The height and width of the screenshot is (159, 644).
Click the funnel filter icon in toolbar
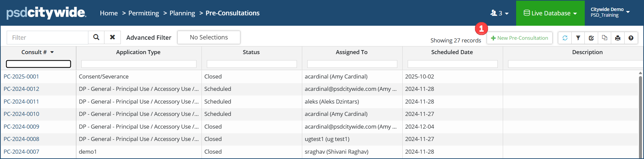578,38
